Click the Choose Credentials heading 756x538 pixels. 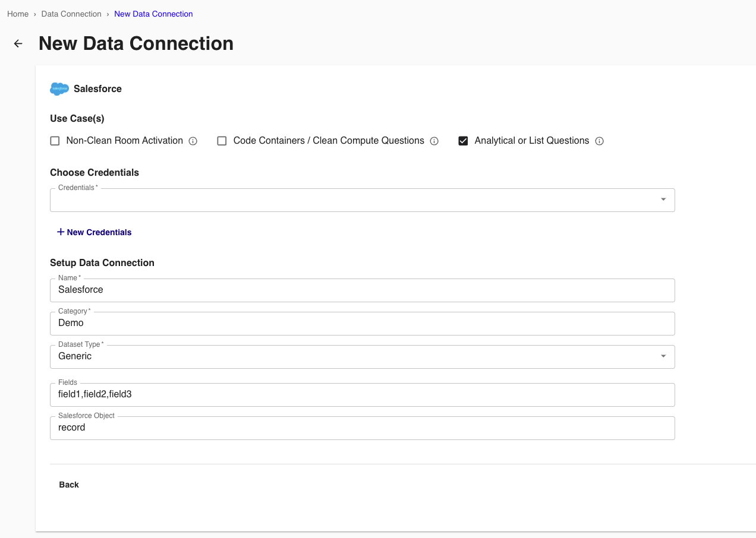pyautogui.click(x=94, y=173)
